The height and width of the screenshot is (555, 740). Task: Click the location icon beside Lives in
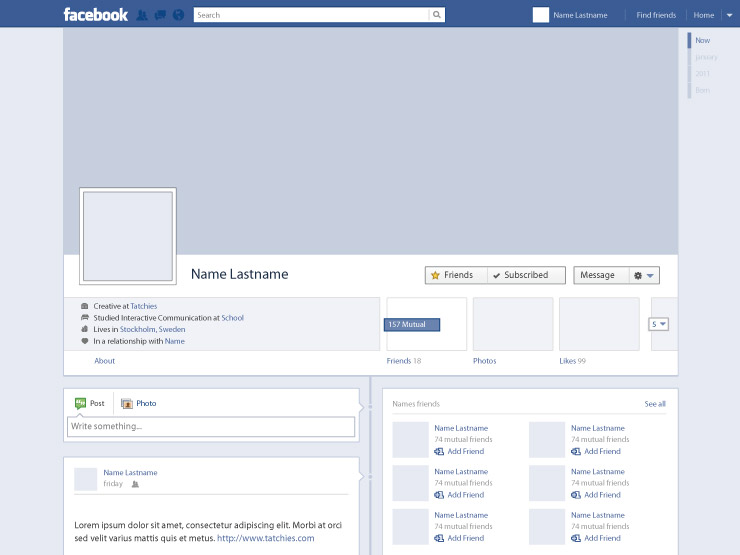pyautogui.click(x=84, y=329)
